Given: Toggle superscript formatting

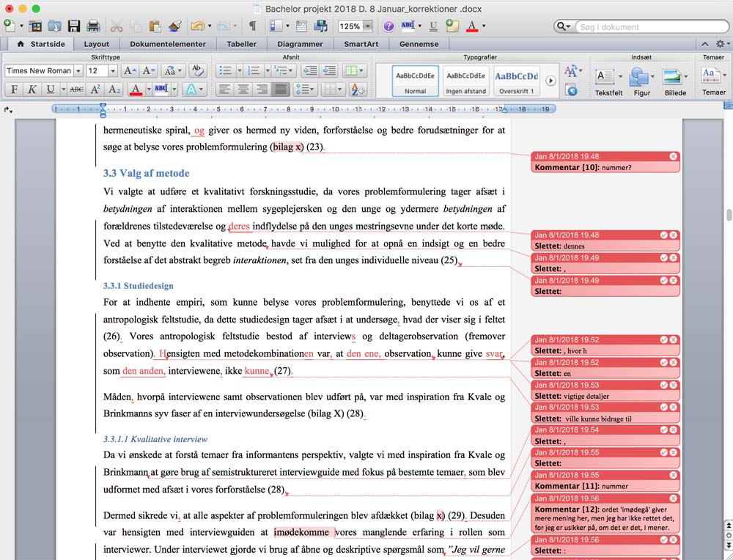Looking at the screenshot, I should [x=95, y=89].
